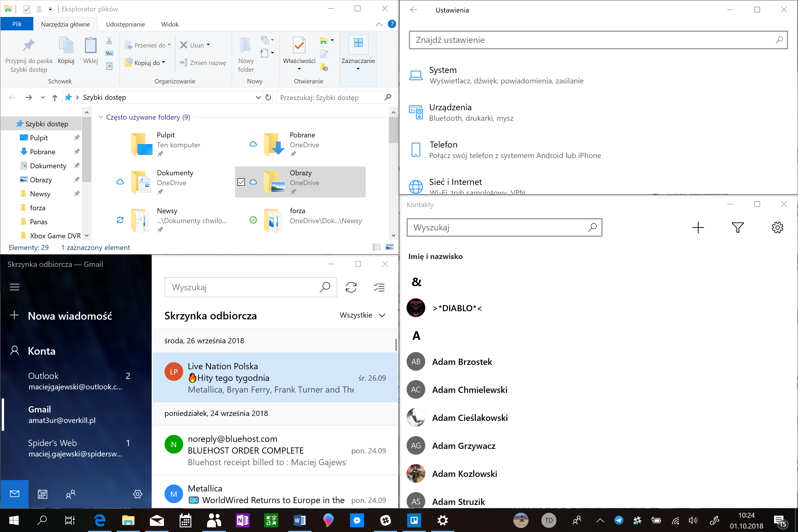The height and width of the screenshot is (532, 798).
Task: Open the Plik tab
Action: (17, 24)
